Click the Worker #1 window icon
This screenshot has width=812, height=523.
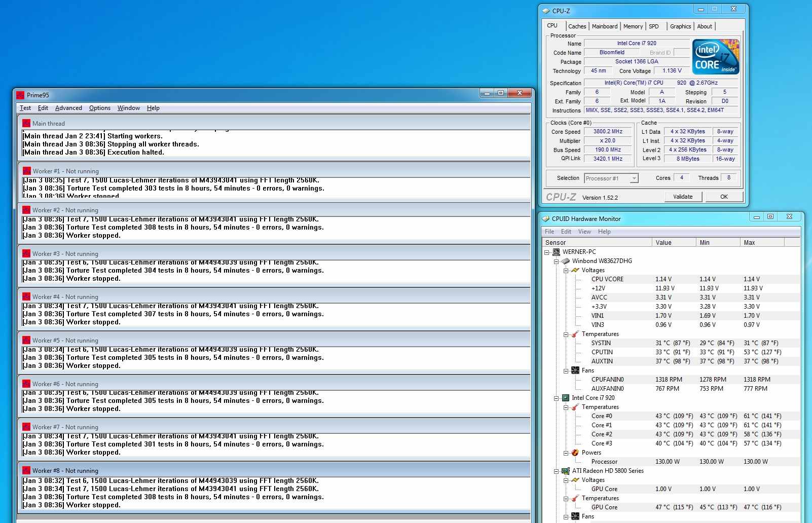point(27,171)
